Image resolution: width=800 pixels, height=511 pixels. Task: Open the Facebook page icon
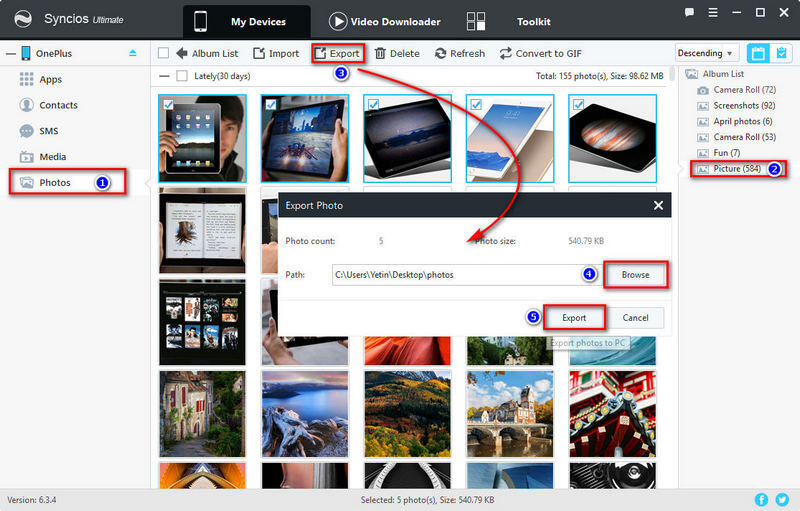click(x=762, y=498)
